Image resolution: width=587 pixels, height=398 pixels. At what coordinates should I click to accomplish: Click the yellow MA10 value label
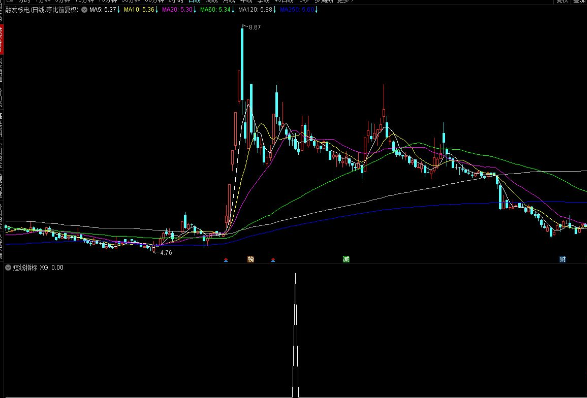click(139, 10)
